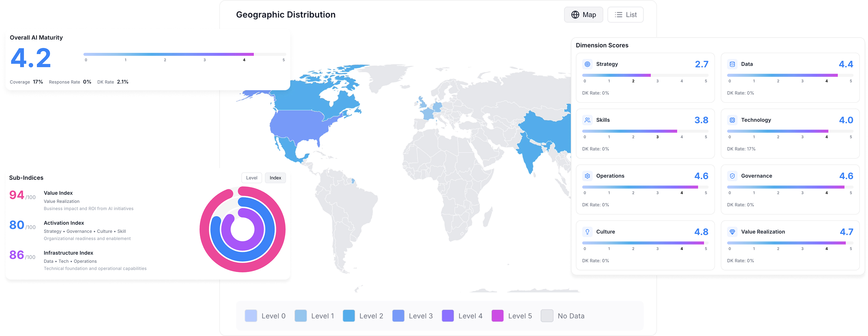
Task: Click the donut chart in Sub-Indices
Action: coord(242,229)
